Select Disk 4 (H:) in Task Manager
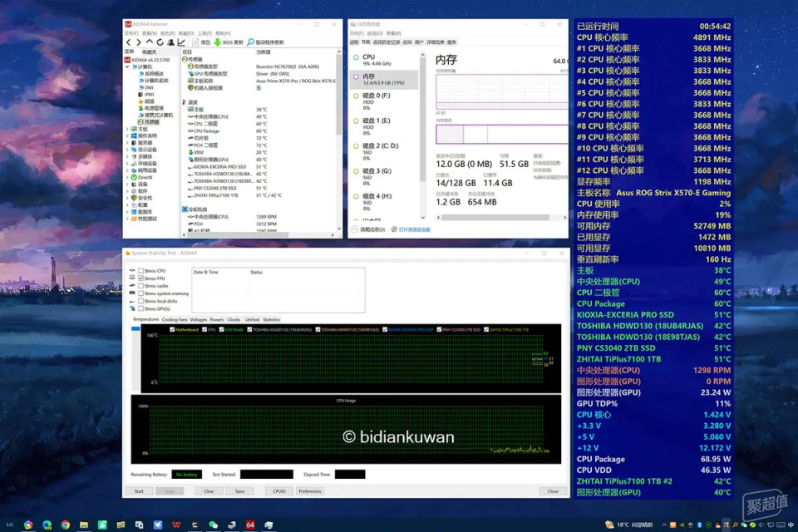This screenshot has width=798, height=532. point(385,202)
